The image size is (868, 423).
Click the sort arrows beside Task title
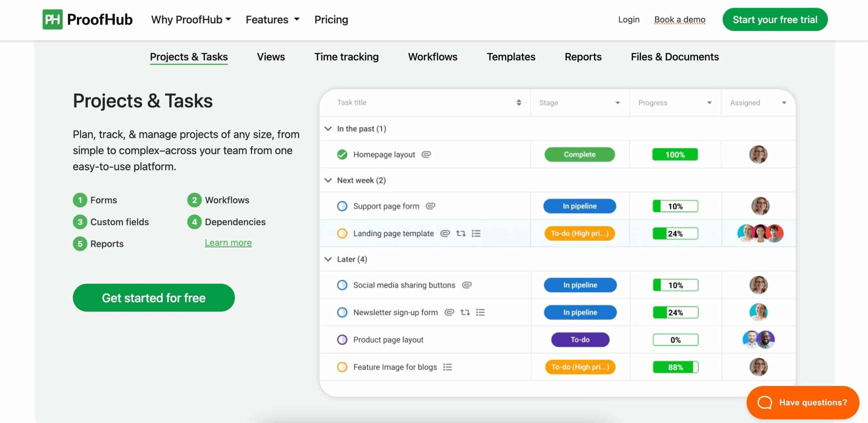click(x=518, y=102)
